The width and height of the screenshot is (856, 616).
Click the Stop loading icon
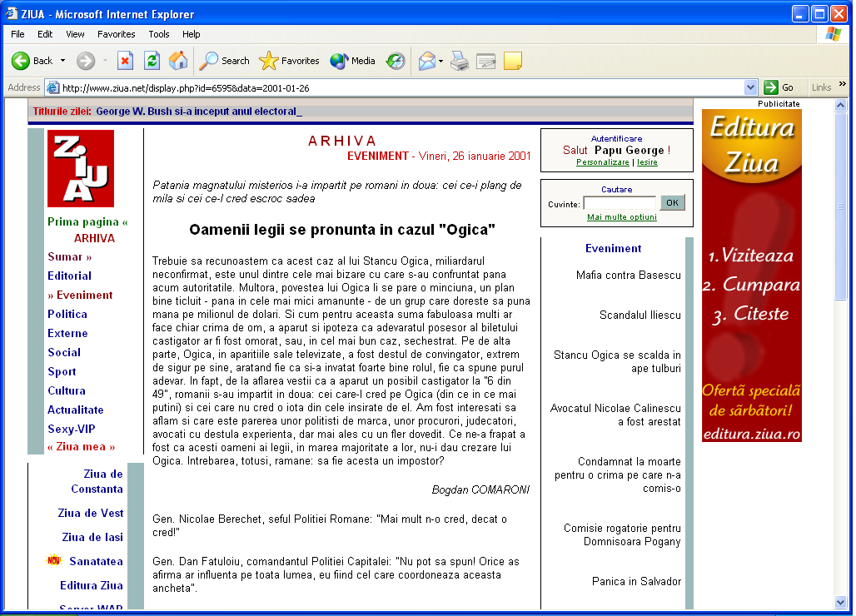(126, 61)
